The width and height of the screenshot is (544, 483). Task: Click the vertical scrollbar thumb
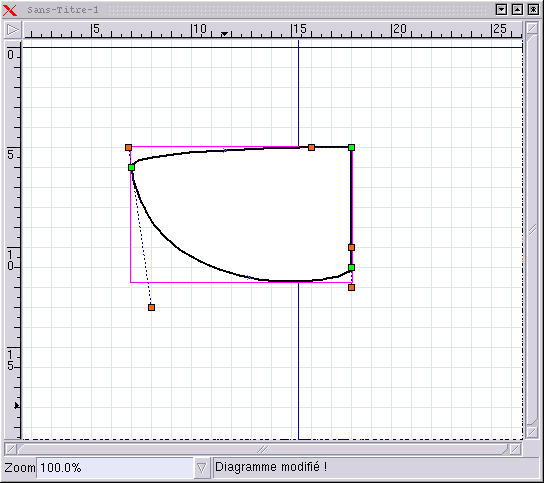(x=532, y=230)
